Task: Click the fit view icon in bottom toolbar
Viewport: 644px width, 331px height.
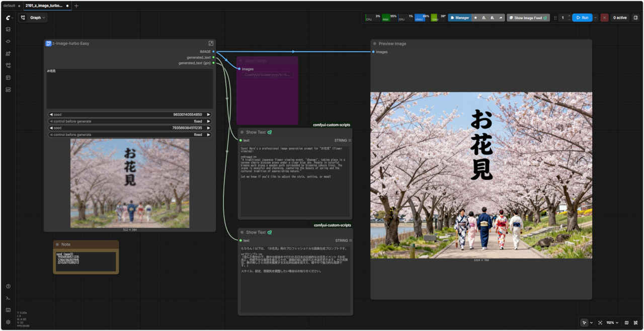Action: pyautogui.click(x=600, y=322)
